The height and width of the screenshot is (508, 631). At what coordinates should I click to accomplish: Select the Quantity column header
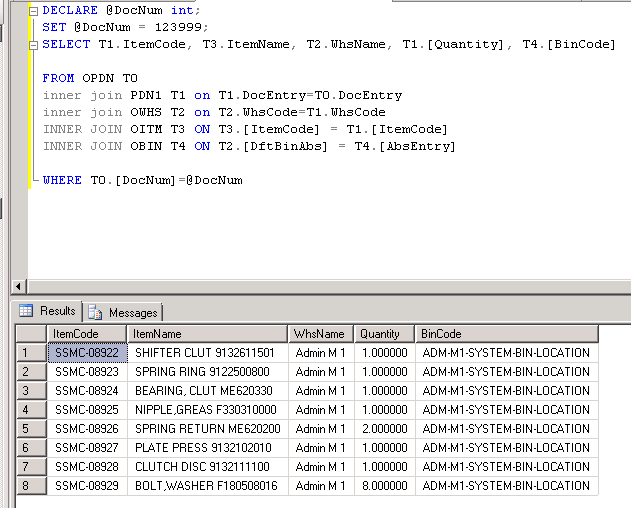coord(384,334)
